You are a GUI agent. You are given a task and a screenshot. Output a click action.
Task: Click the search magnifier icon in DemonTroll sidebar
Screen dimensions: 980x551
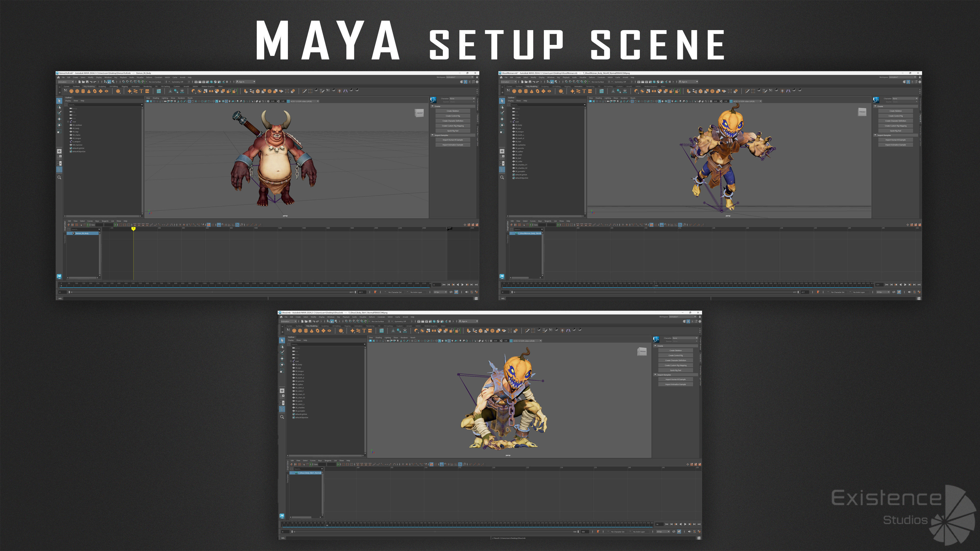(59, 177)
